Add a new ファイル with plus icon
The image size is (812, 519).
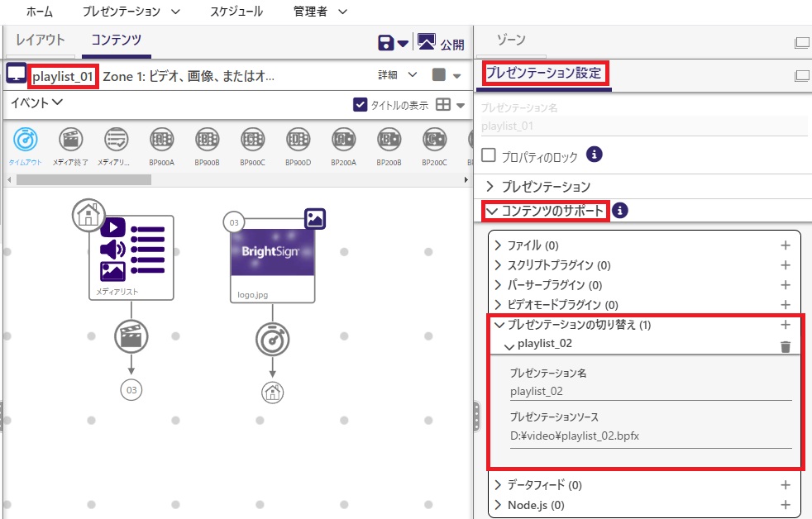pyautogui.click(x=786, y=245)
